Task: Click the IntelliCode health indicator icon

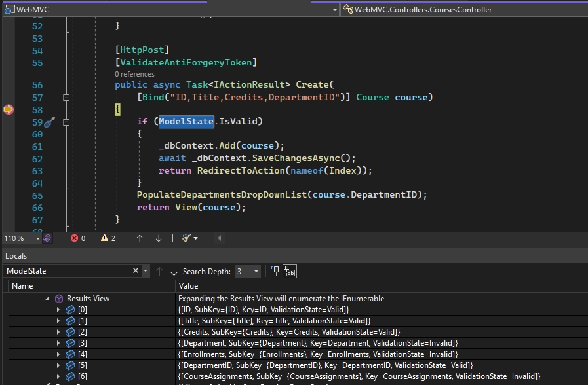Action: click(x=47, y=238)
